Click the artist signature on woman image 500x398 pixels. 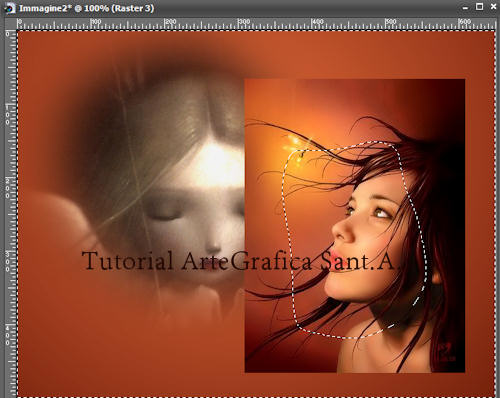click(x=446, y=353)
